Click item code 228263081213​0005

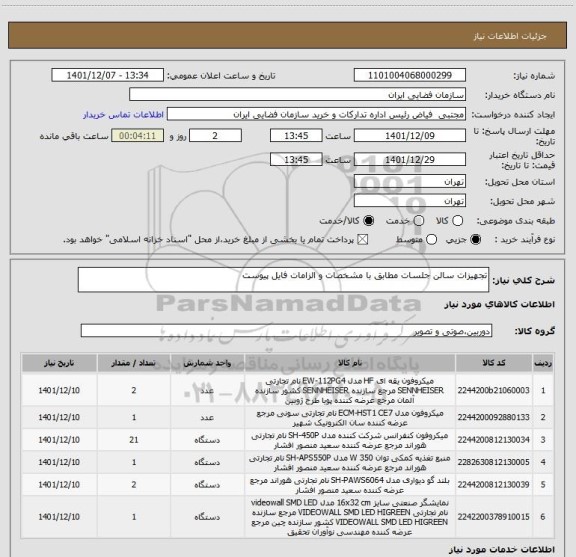click(x=494, y=462)
